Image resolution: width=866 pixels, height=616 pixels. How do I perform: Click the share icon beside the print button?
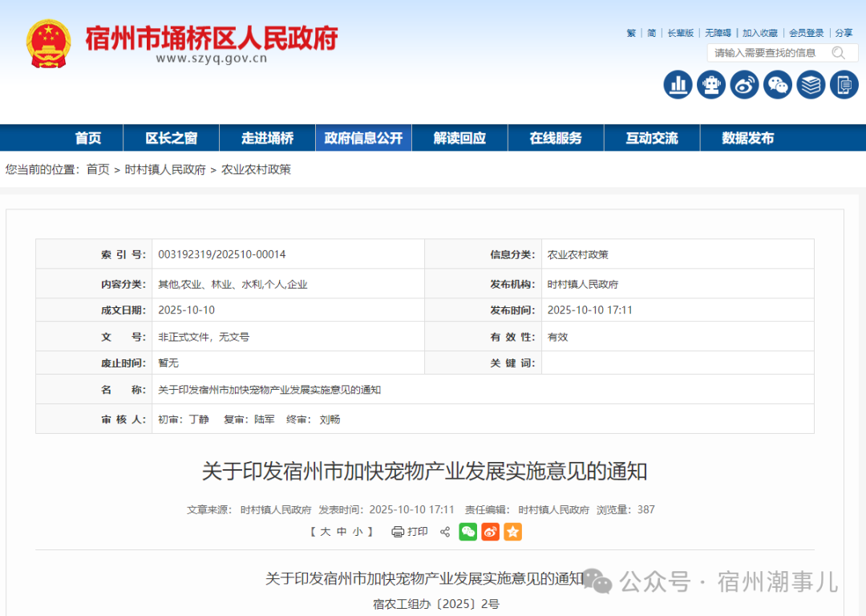(445, 531)
